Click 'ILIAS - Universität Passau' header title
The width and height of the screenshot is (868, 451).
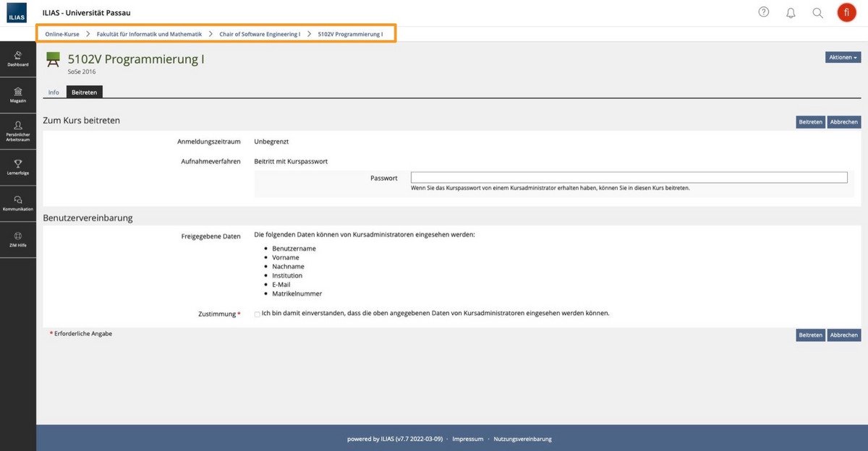tap(87, 13)
